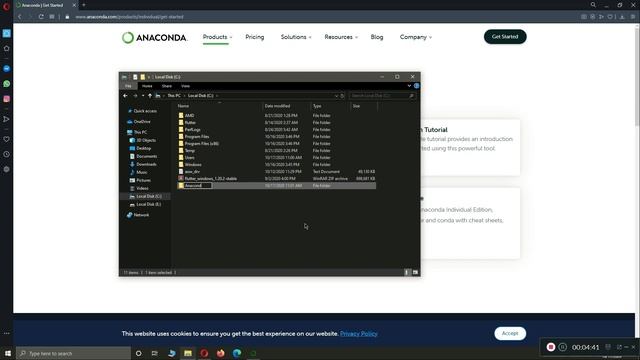The height and width of the screenshot is (360, 640).
Task: Open the Privacy Policy link
Action: [358, 334]
